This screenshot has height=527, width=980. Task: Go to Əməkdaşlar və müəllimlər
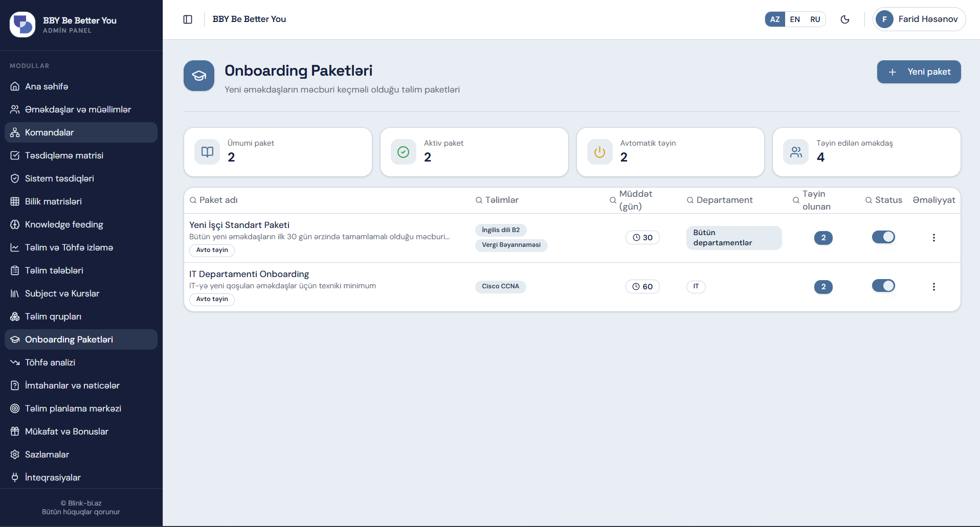81,109
